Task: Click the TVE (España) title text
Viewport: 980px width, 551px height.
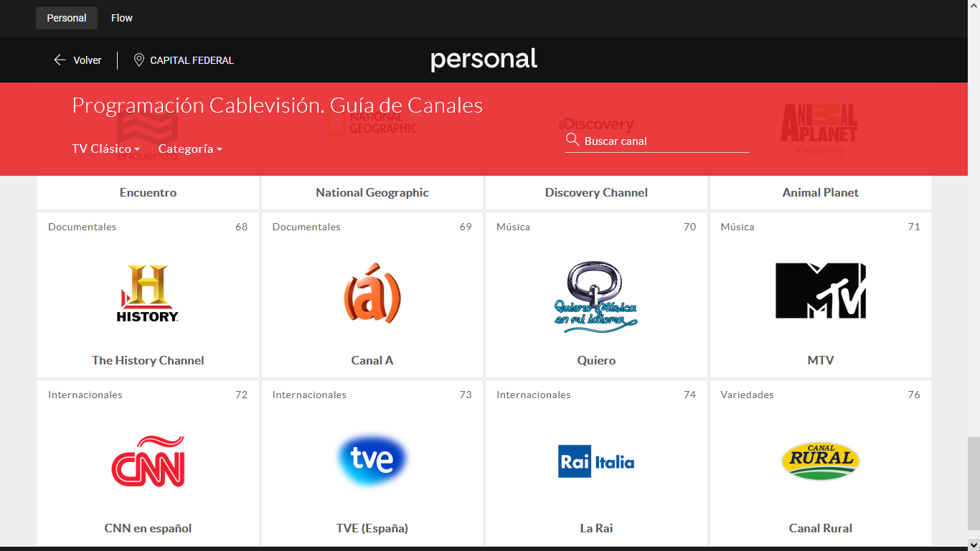Action: pos(372,528)
